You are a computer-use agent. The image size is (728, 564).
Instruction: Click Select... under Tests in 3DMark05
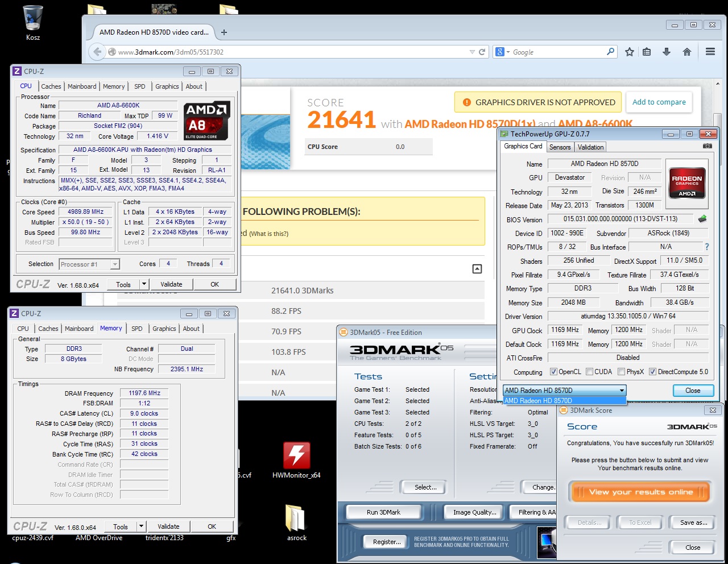coord(425,487)
